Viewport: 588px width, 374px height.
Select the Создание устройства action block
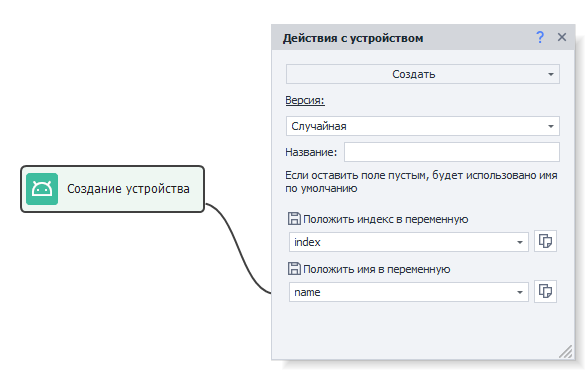[112, 189]
